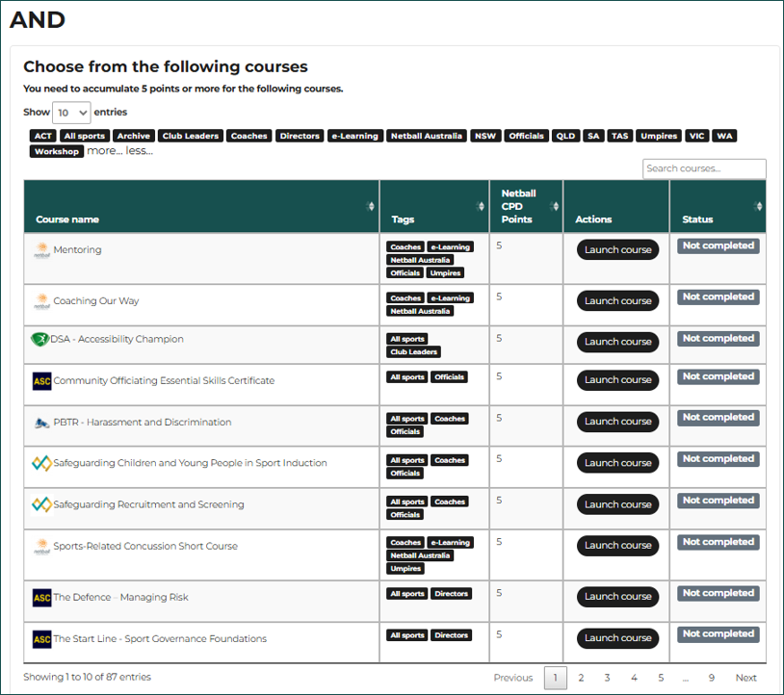Click Directors tag in The Defence row

[x=451, y=594]
